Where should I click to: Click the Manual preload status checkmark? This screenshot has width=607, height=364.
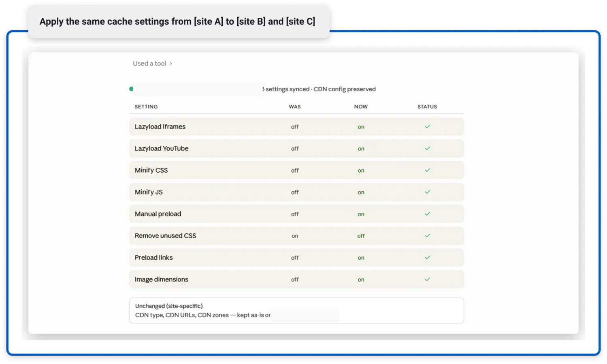tap(427, 214)
